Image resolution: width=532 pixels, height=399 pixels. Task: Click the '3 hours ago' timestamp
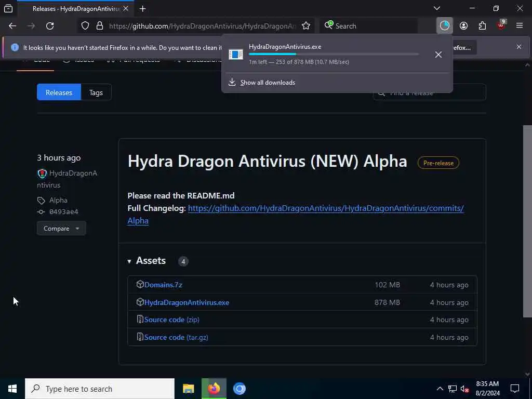tap(59, 158)
